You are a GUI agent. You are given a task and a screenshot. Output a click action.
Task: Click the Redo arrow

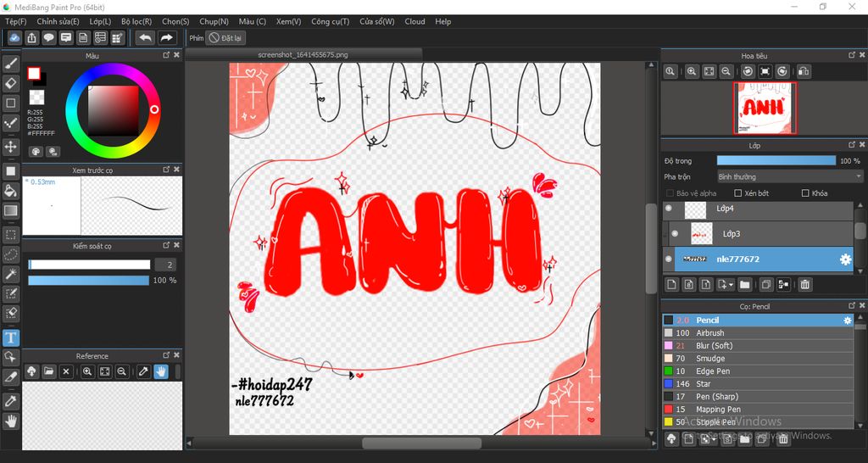(x=166, y=37)
